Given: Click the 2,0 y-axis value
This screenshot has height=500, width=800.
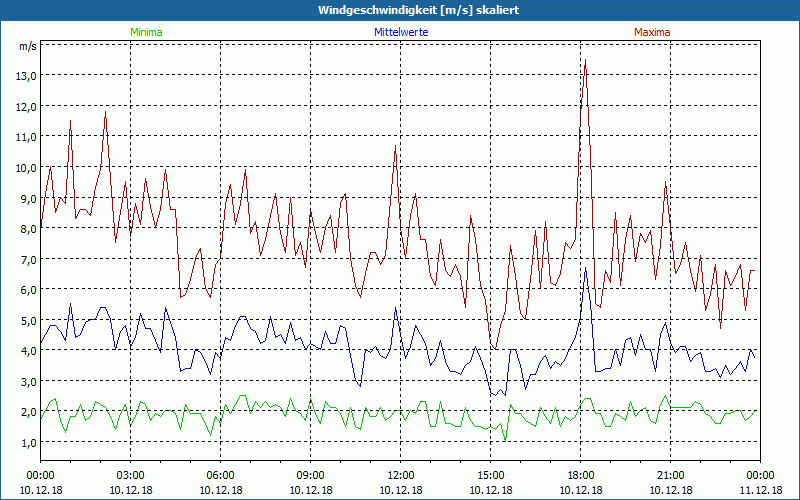Looking at the screenshot, I should 29,412.
